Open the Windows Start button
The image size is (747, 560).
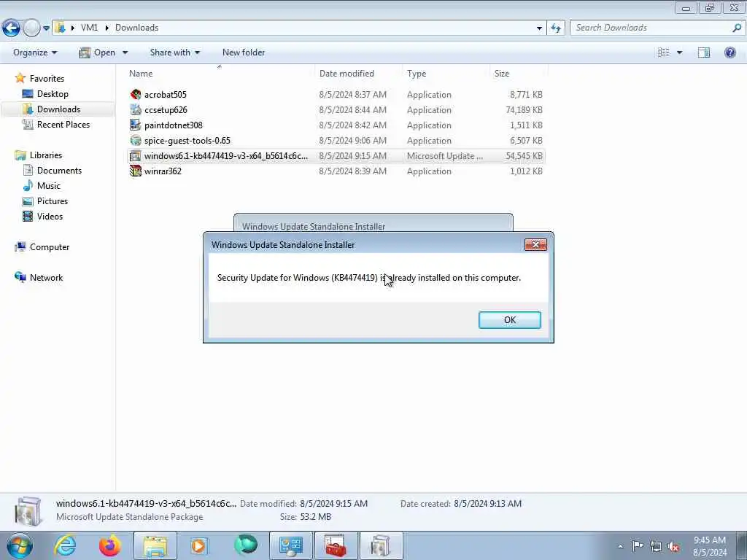(19, 545)
